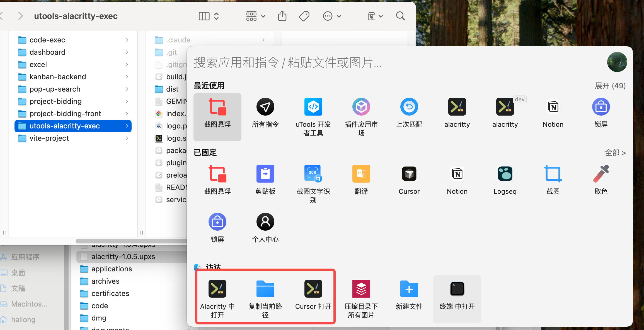Open 插件应用市场 plugin market
The width and height of the screenshot is (644, 330).
pos(361,107)
